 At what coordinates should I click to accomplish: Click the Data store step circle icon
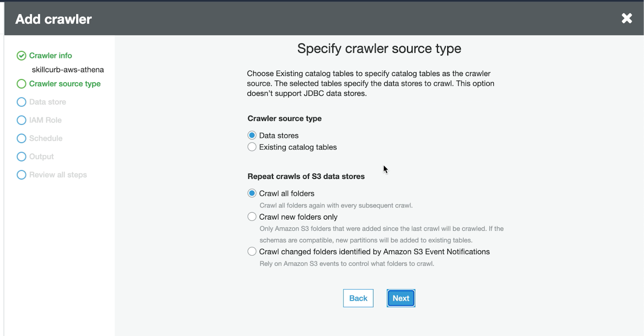pyautogui.click(x=21, y=102)
